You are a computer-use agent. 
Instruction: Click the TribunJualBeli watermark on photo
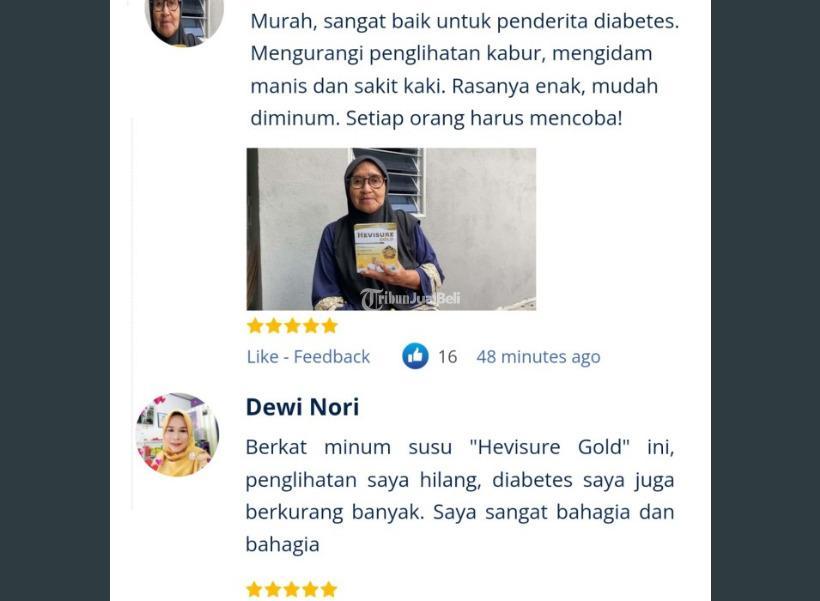tap(411, 299)
